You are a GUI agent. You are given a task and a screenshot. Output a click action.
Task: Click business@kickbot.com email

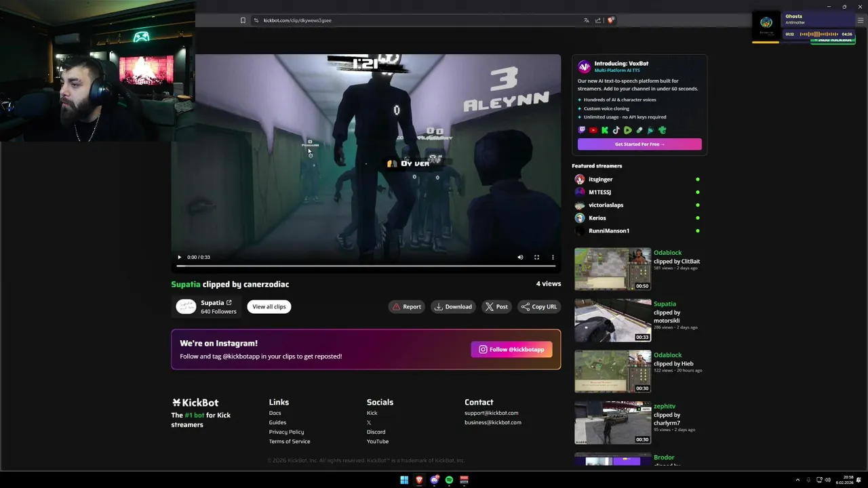[x=493, y=423]
